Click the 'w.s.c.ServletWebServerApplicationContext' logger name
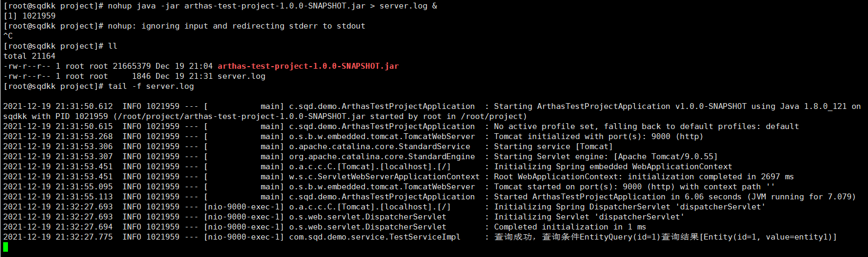 [x=384, y=177]
